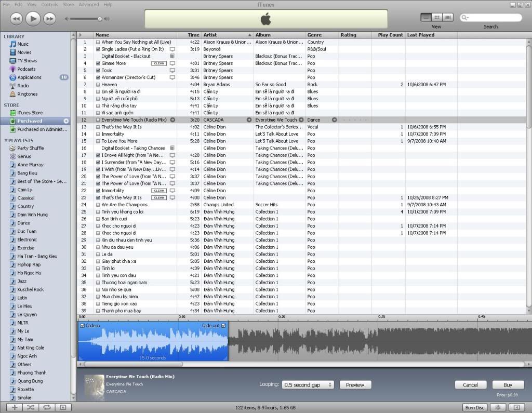Screen dimensions: 532x413
Task: Switch to Grid view
Action: pos(436,17)
